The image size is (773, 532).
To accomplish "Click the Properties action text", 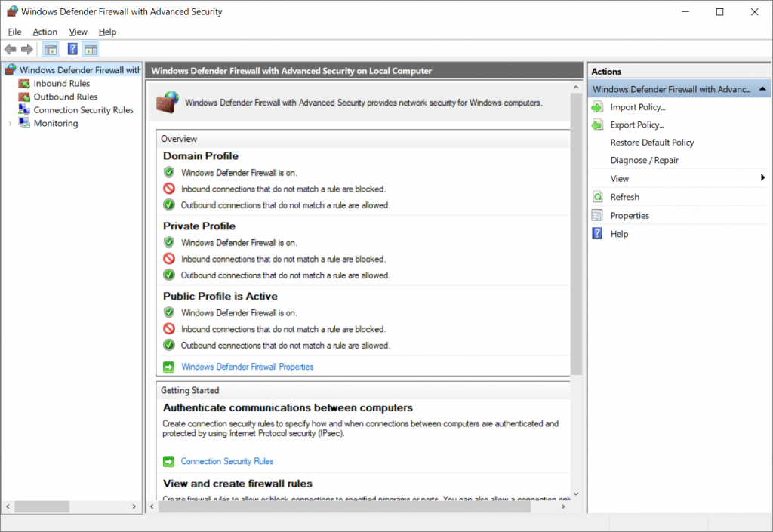I will pyautogui.click(x=630, y=216).
